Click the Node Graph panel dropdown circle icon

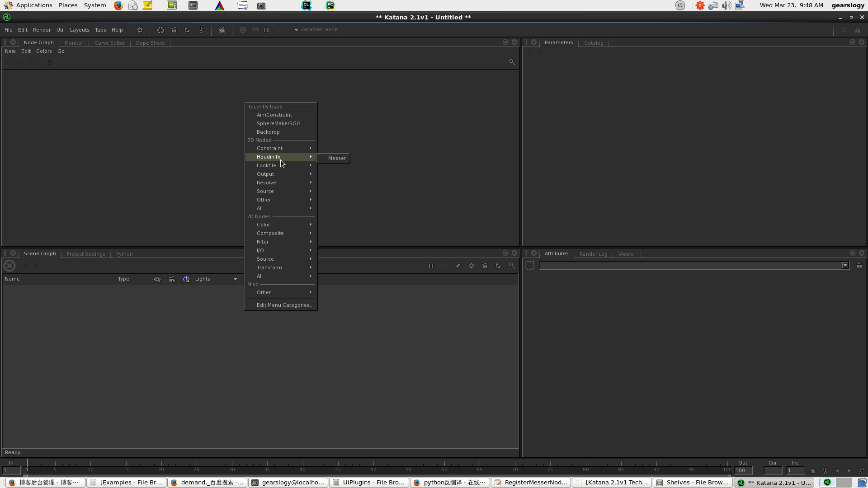click(13, 42)
